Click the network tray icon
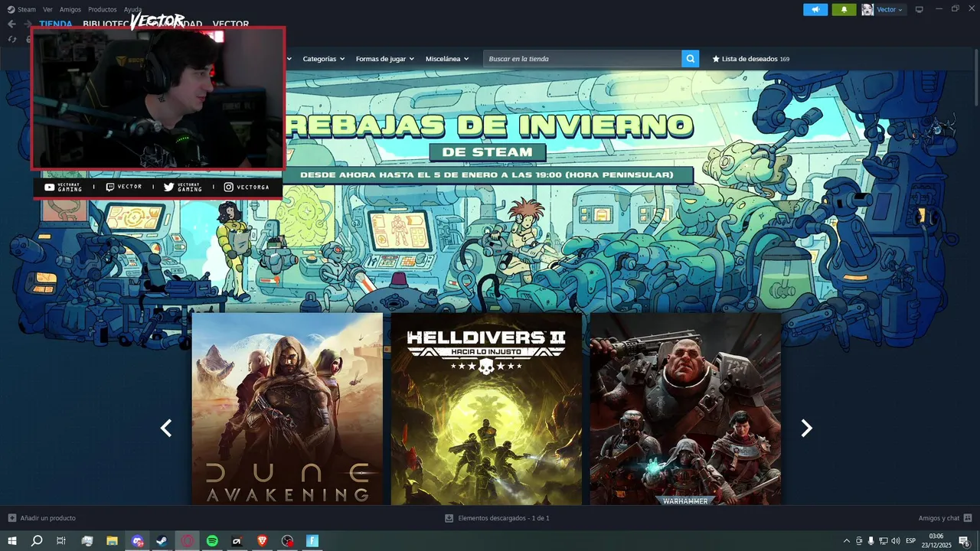The height and width of the screenshot is (551, 980). (884, 541)
